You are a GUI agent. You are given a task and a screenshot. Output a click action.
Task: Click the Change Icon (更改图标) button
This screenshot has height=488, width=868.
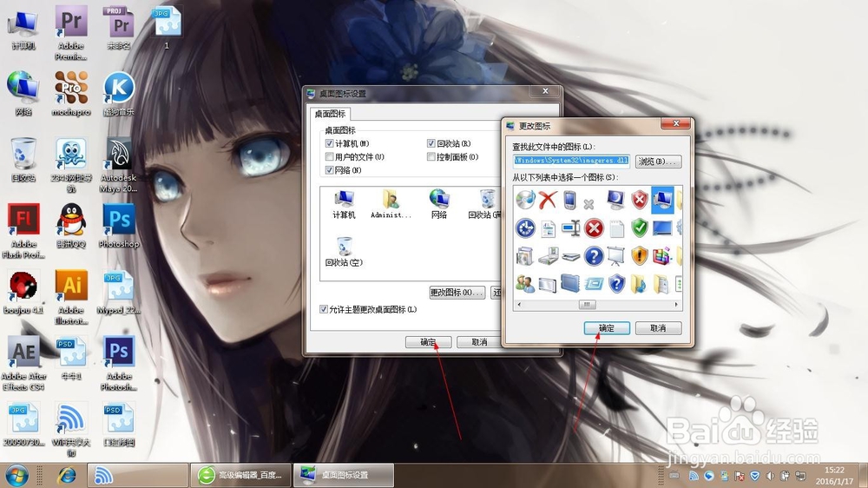[457, 292]
